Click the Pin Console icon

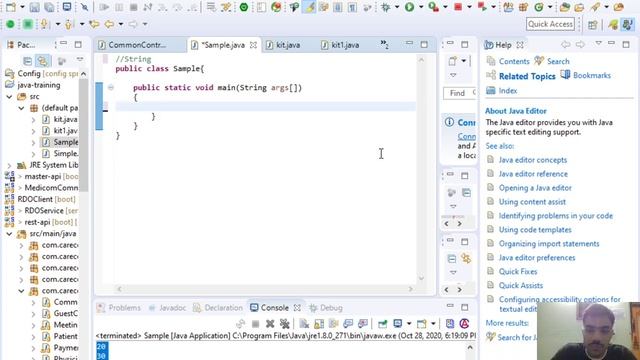click(382, 324)
